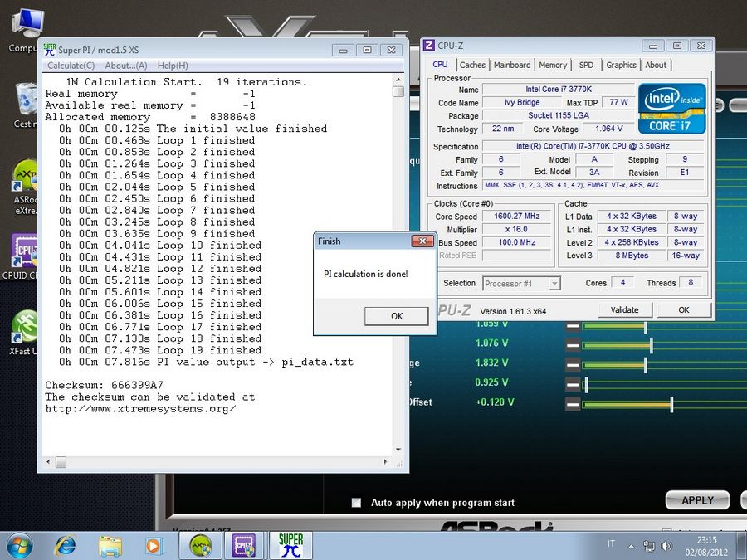Select the CPU tab in CPU-Z
The image size is (747, 560).
[x=440, y=64]
